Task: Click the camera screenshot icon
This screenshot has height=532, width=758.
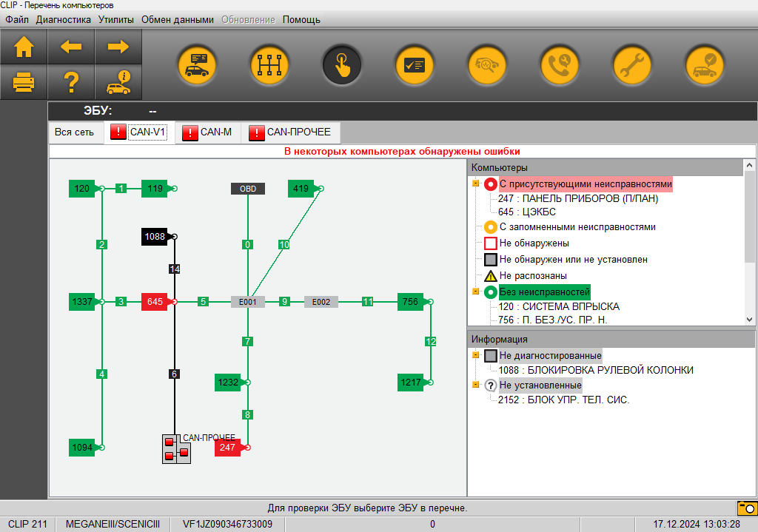Action: 746,508
